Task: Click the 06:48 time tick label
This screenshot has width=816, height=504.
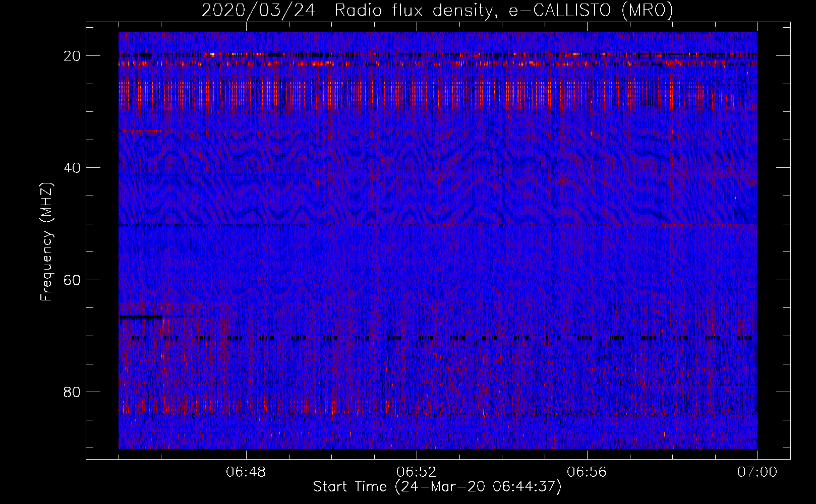Action: [246, 472]
